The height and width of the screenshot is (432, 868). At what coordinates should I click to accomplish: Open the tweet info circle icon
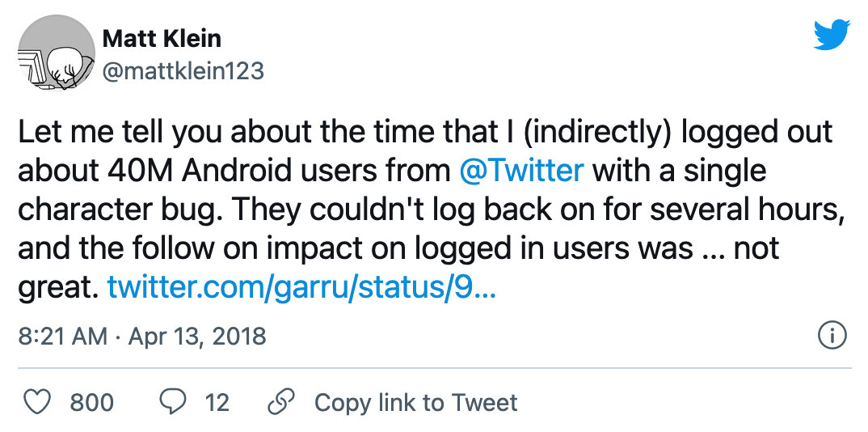pos(832,336)
